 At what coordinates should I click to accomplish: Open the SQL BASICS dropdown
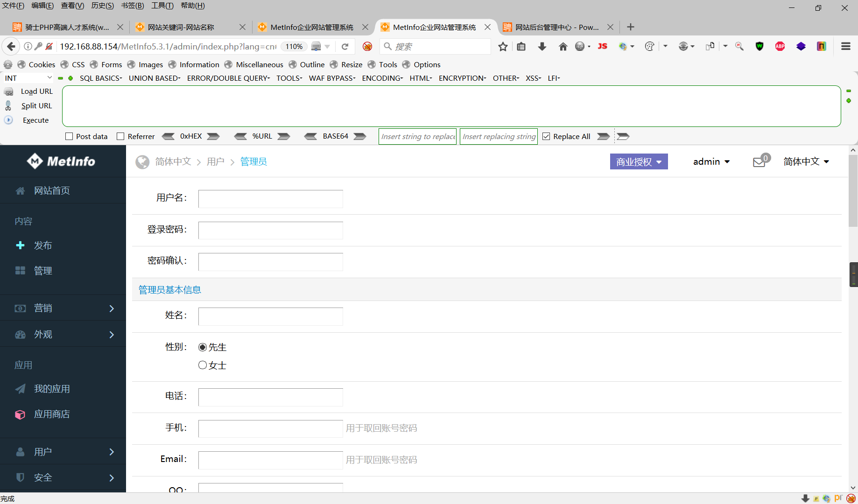point(100,78)
